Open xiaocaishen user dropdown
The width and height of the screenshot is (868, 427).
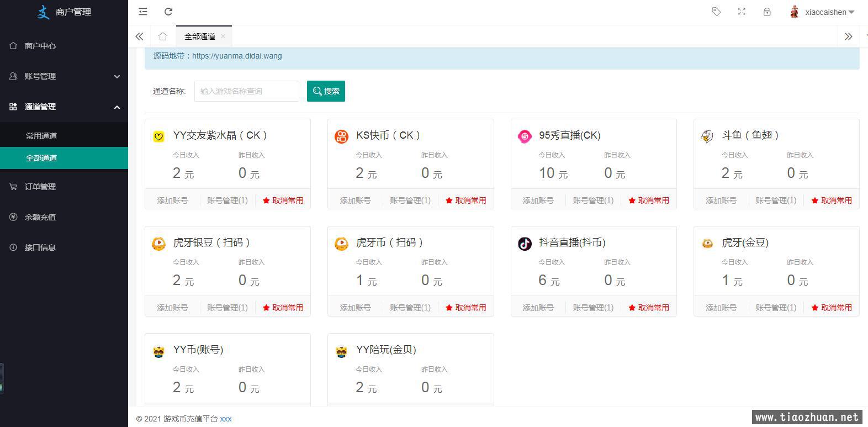(829, 12)
